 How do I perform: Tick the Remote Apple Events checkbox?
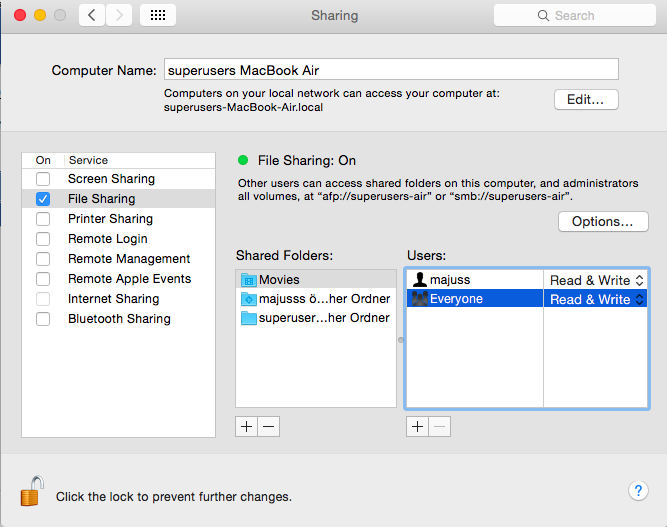point(43,279)
